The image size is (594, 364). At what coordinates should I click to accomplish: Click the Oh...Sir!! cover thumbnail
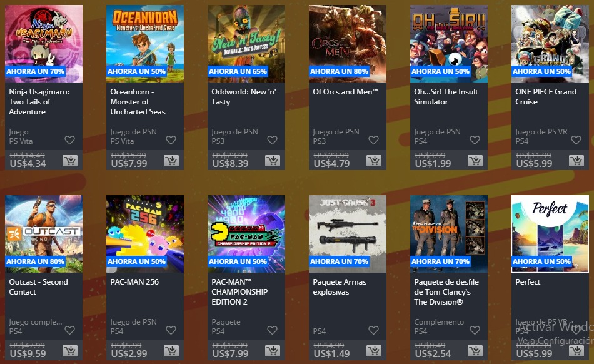[x=449, y=44]
